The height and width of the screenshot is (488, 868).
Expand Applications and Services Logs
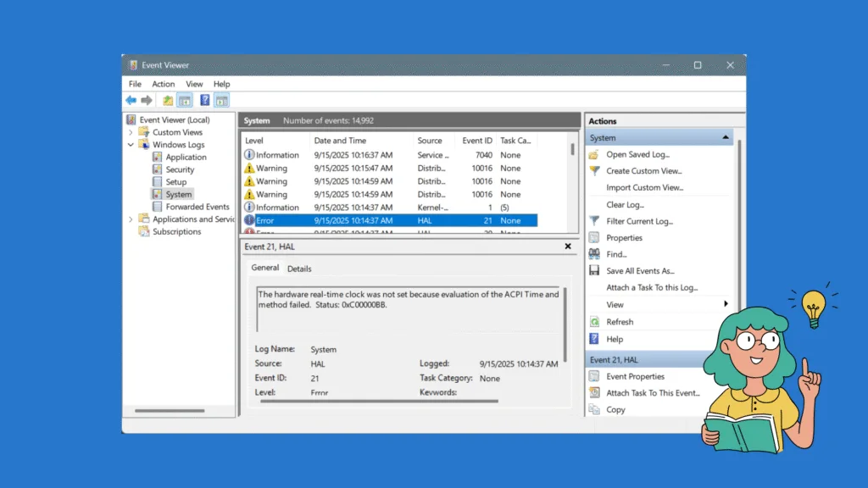coord(128,219)
